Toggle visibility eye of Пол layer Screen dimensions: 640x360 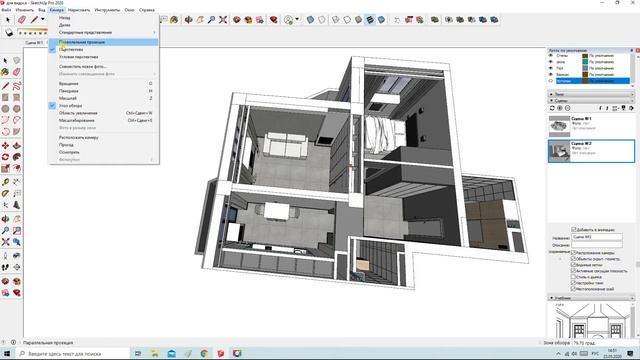coord(551,68)
